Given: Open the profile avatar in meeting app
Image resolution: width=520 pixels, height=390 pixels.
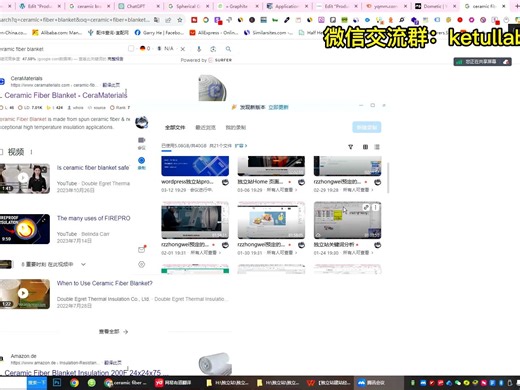Looking at the screenshot, I should coord(142,122).
